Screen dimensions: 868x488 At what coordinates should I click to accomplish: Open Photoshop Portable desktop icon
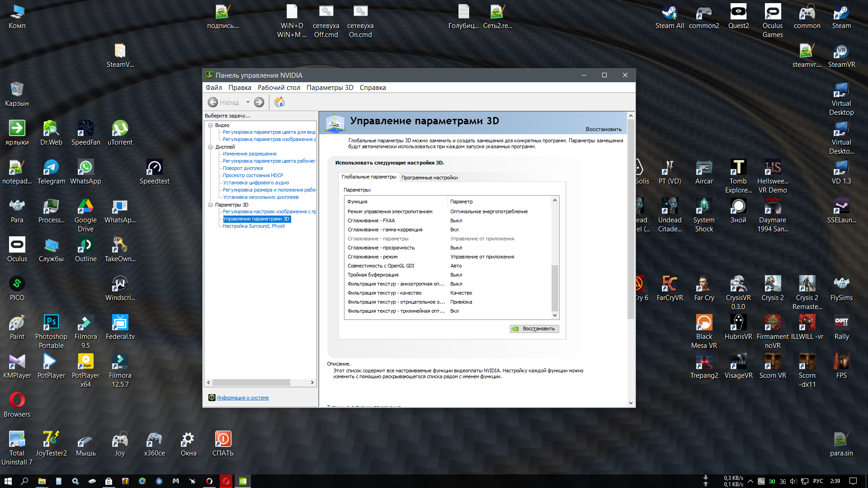(51, 332)
